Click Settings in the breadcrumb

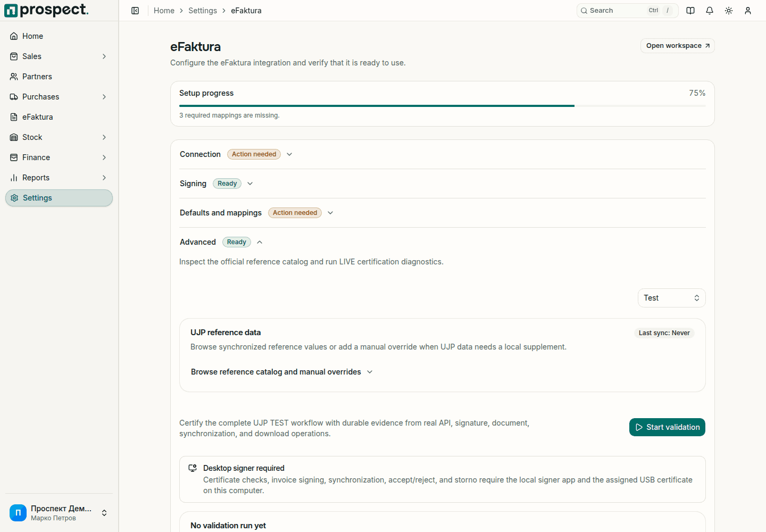[203, 11]
